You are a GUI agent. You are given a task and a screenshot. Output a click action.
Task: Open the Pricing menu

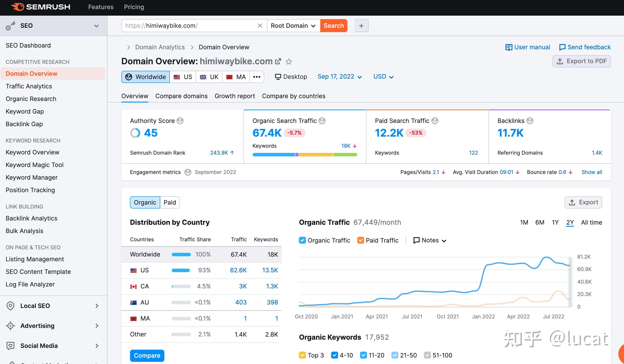tap(134, 7)
